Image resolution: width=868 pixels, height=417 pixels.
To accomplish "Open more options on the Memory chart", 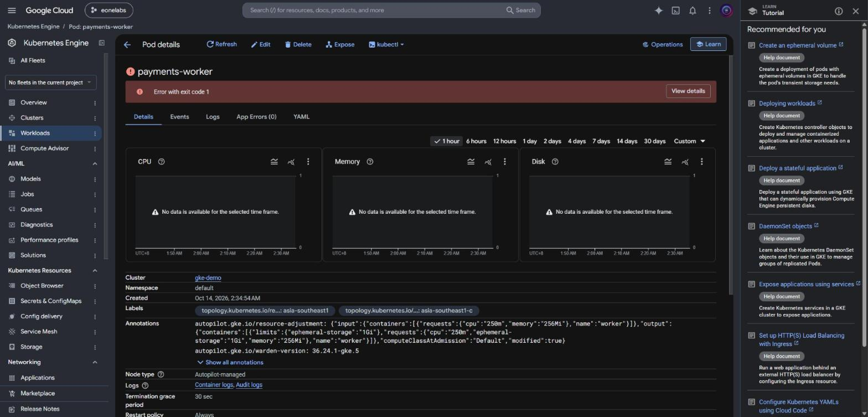I will pos(504,162).
